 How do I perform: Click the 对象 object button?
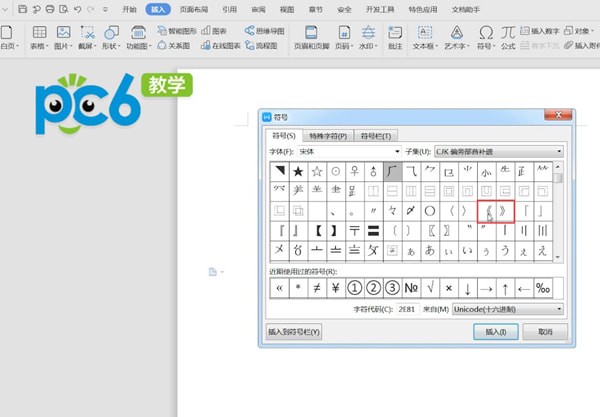pyautogui.click(x=579, y=31)
